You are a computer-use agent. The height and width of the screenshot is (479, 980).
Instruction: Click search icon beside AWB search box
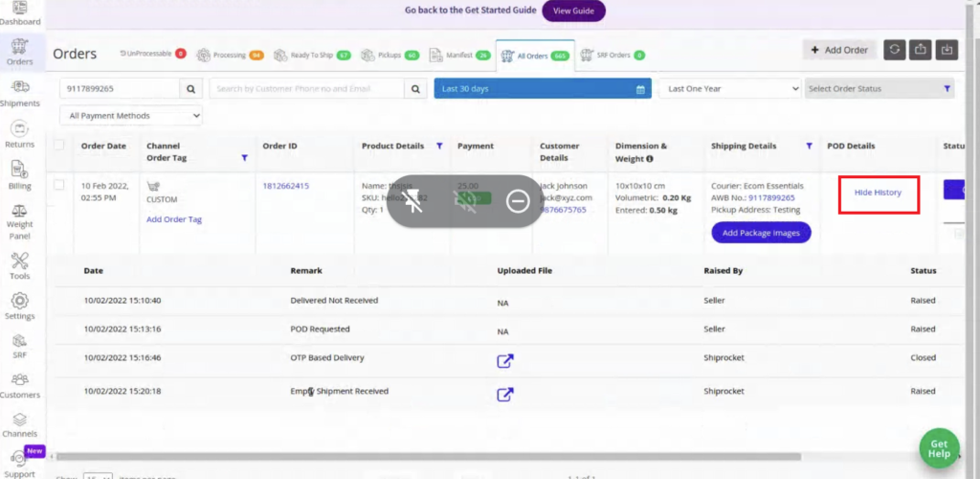click(190, 89)
